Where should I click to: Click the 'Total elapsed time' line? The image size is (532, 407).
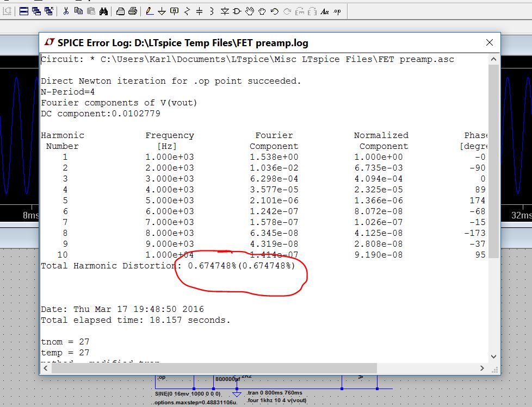click(135, 320)
